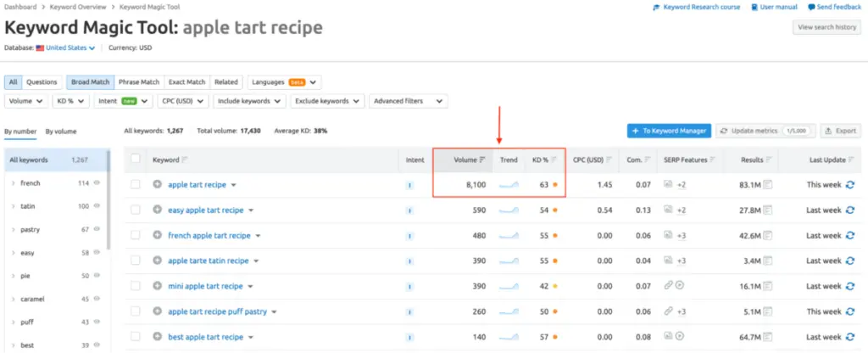
Task: Click the refresh icon for mini apple tart recipe
Action: [850, 286]
